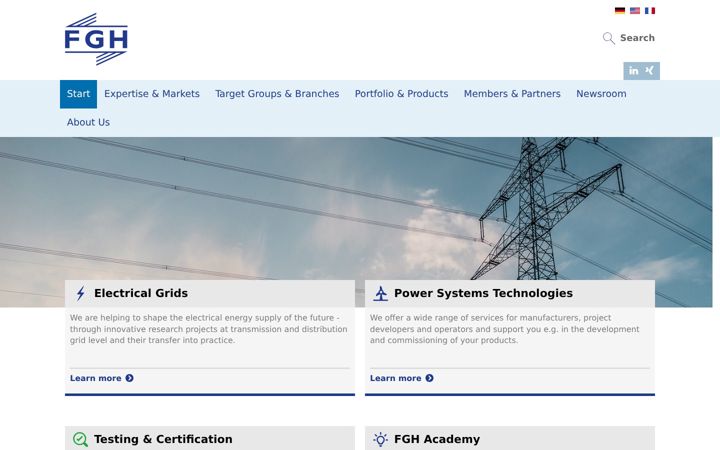Click the Electrical Grids description text
This screenshot has width=720, height=450.
pos(208,329)
